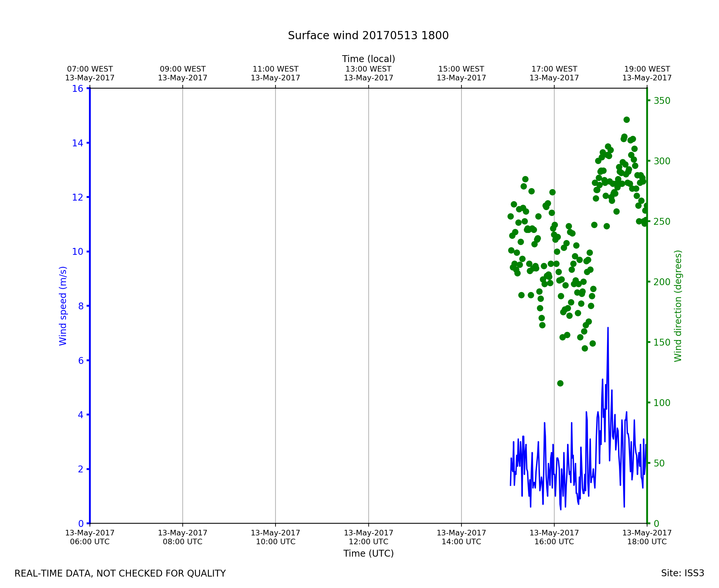The width and height of the screenshot is (719, 588).
Task: Click the 'Wind direction (degrees)' axis label
Action: click(678, 306)
